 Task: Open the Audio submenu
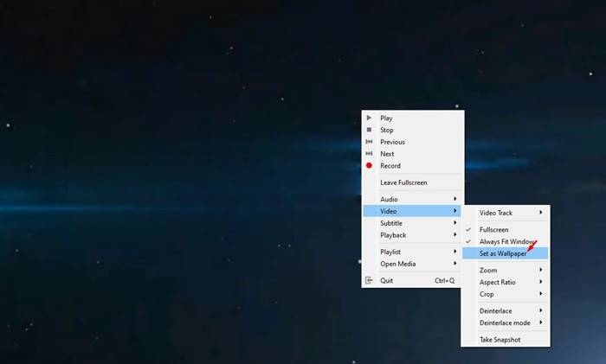pyautogui.click(x=413, y=199)
